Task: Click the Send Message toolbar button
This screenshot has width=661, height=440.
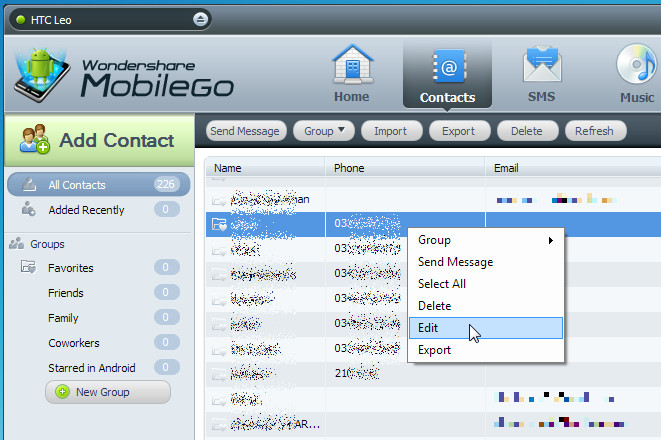Action: tap(246, 131)
